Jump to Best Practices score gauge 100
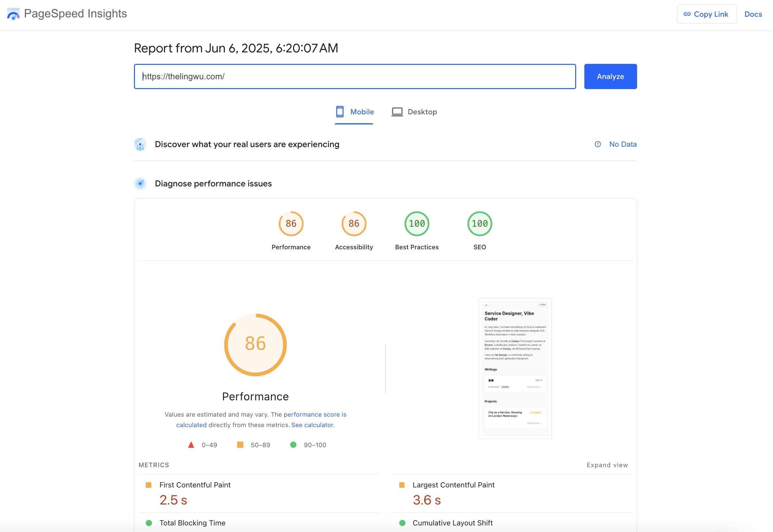This screenshot has height=532, width=773. click(x=417, y=224)
